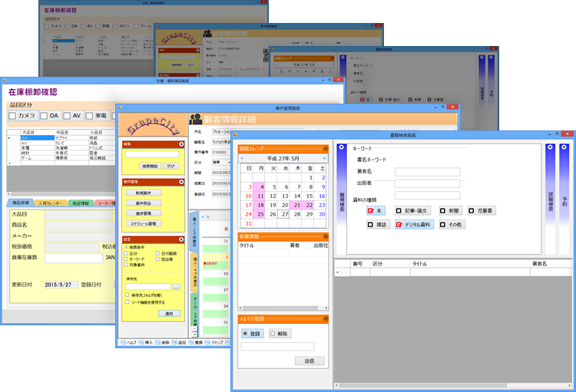Click the F1 ヘルプ function key item
This screenshot has width=576, height=392.
pyautogui.click(x=129, y=342)
